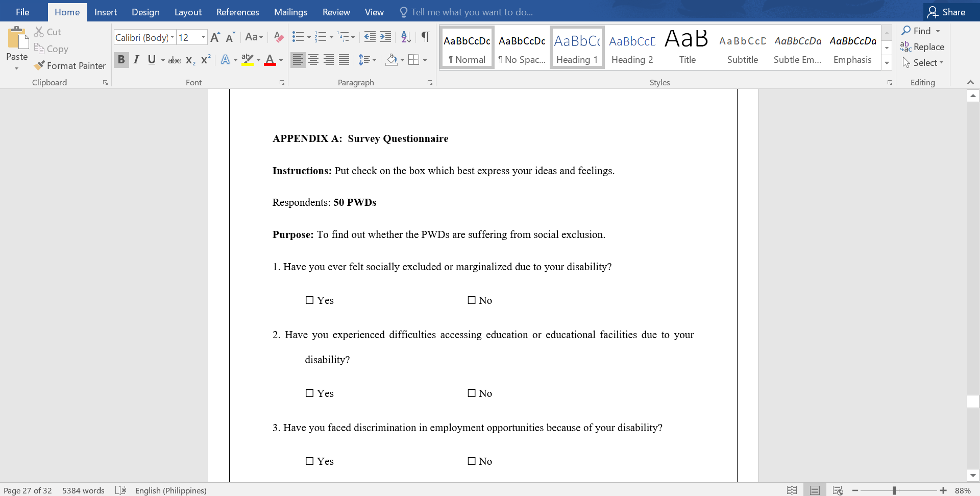Justify the paragraph text

[x=344, y=60]
